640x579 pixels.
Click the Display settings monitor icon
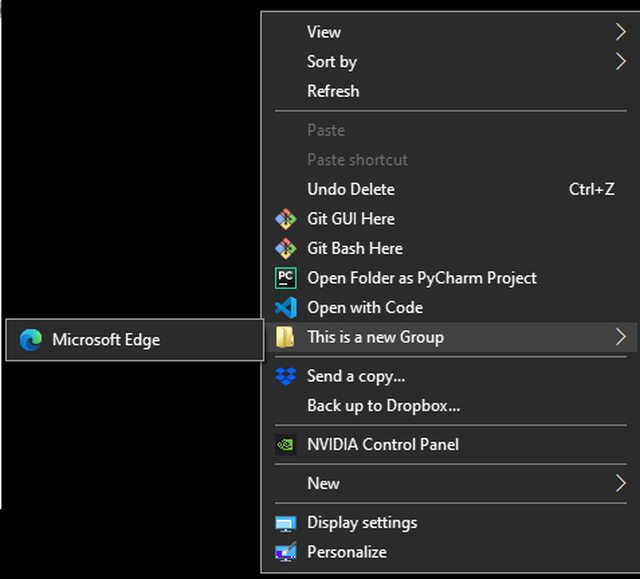(286, 523)
